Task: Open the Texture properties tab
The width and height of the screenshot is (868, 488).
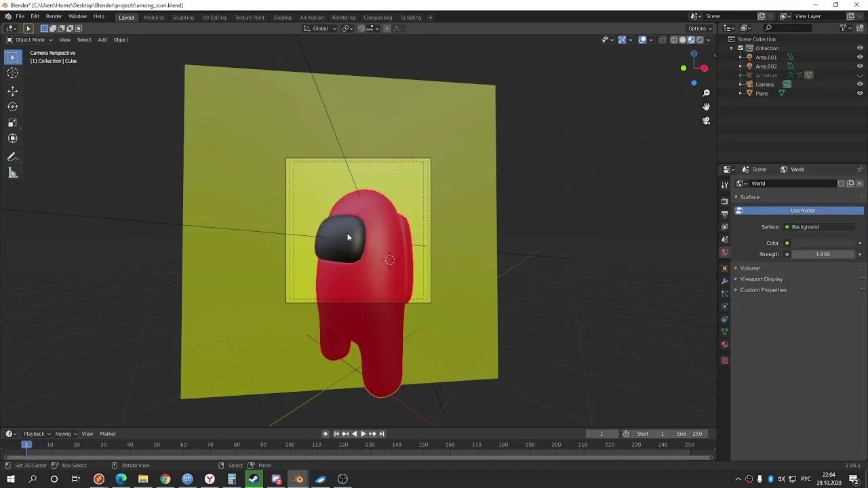Action: pos(724,361)
